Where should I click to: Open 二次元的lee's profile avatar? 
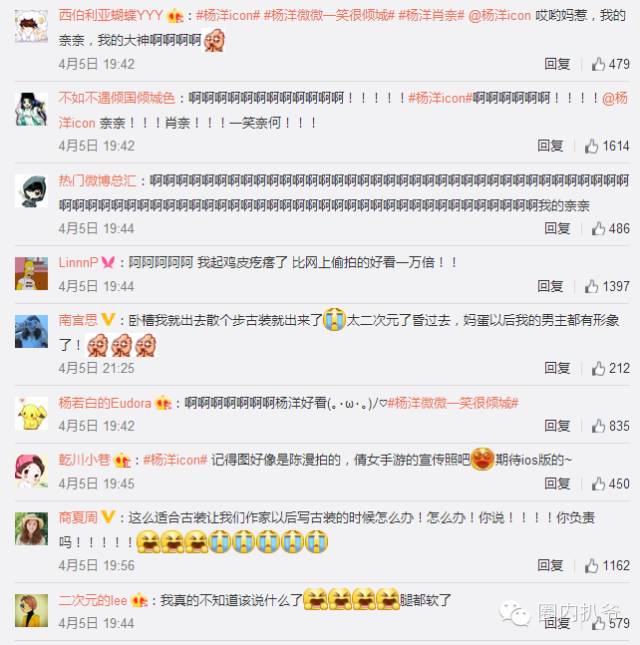pos(31,611)
